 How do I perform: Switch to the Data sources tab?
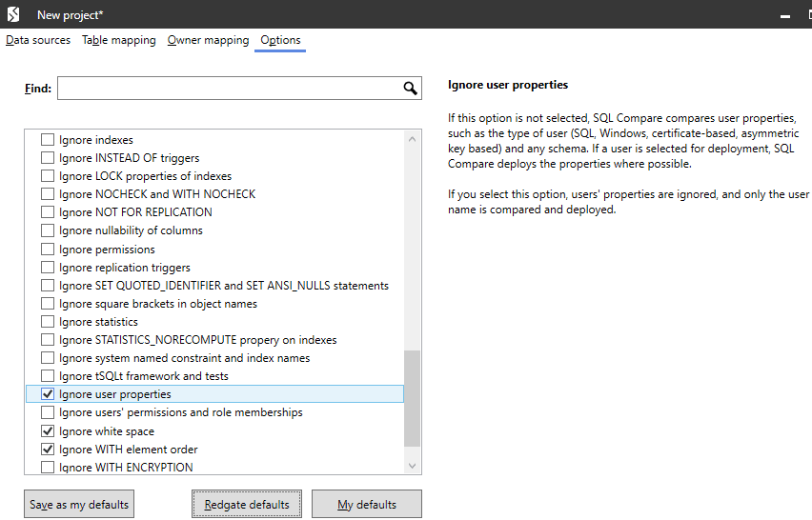point(38,40)
